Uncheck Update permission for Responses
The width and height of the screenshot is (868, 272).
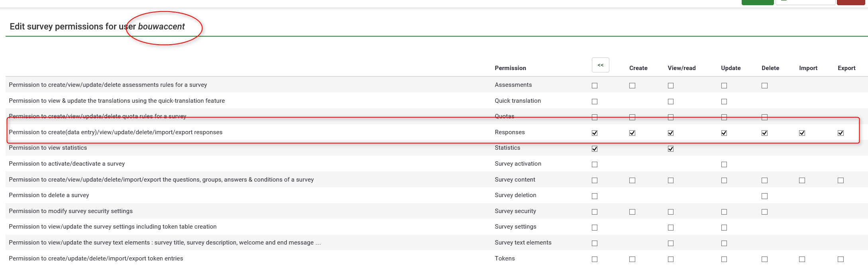pos(724,133)
